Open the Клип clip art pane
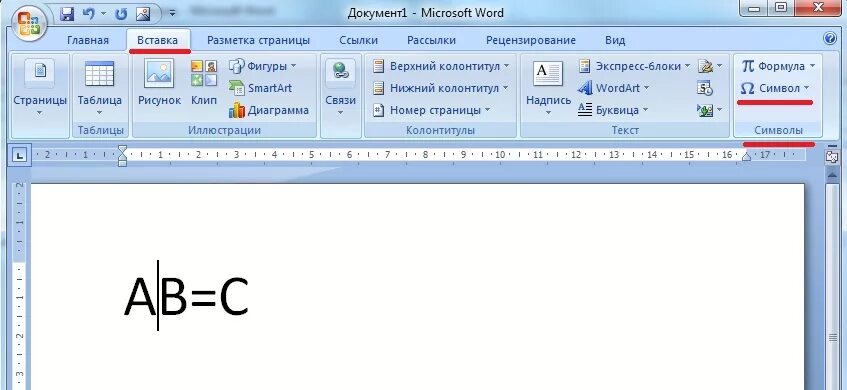 click(x=204, y=83)
